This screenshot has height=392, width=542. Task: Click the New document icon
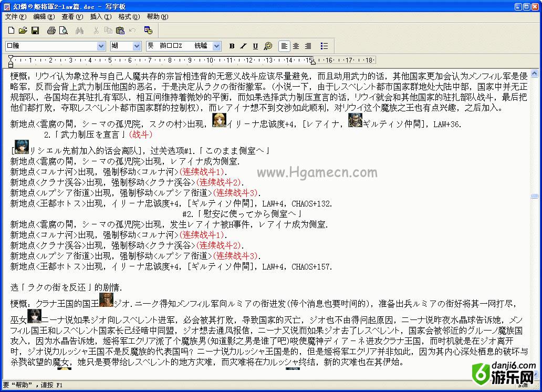[11, 30]
